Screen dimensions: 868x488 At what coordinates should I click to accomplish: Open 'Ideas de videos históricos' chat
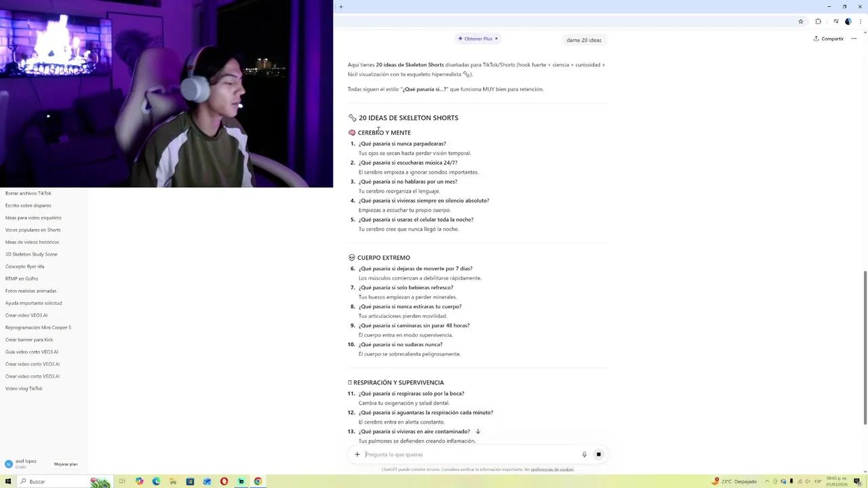pos(32,242)
